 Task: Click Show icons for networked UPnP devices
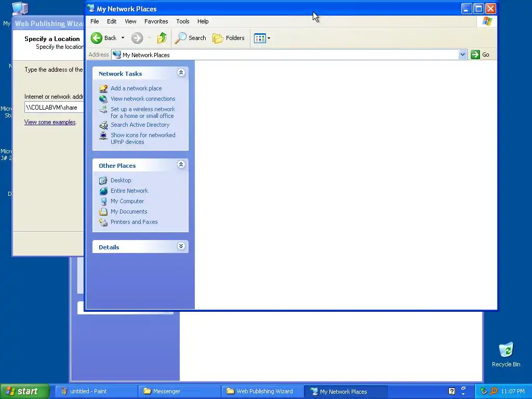coord(143,138)
